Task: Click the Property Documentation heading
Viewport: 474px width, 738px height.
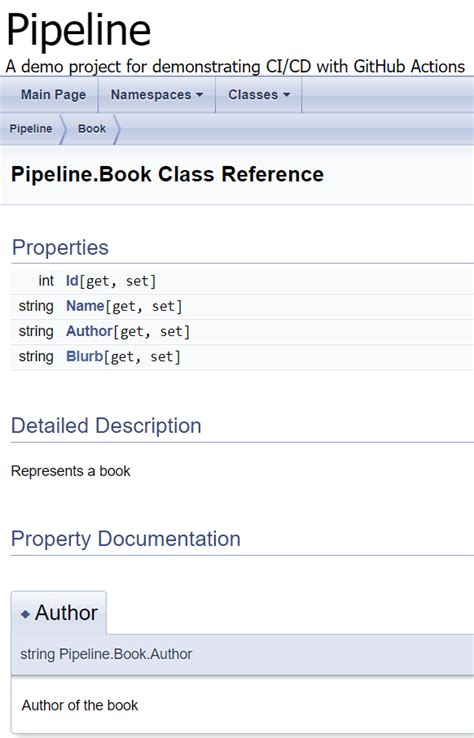Action: pos(126,539)
